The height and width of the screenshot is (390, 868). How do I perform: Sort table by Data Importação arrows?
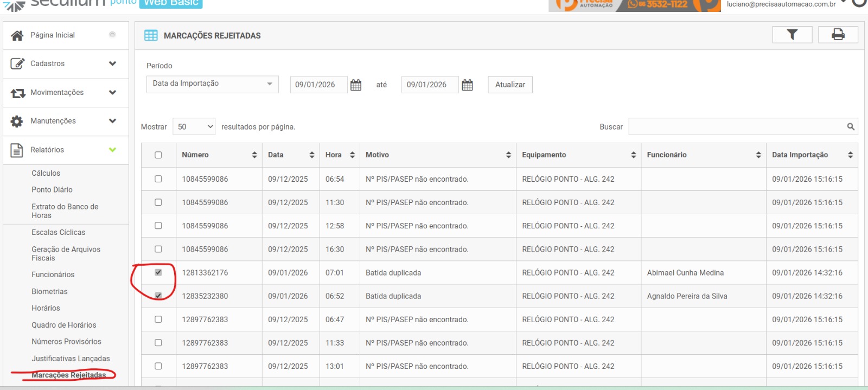850,155
